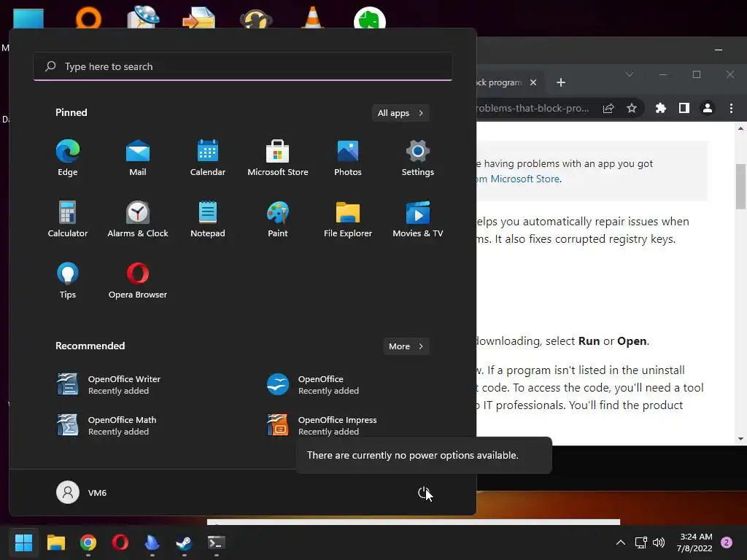This screenshot has height=560, width=747.
Task: Open Chrome share this page icon
Action: (608, 108)
